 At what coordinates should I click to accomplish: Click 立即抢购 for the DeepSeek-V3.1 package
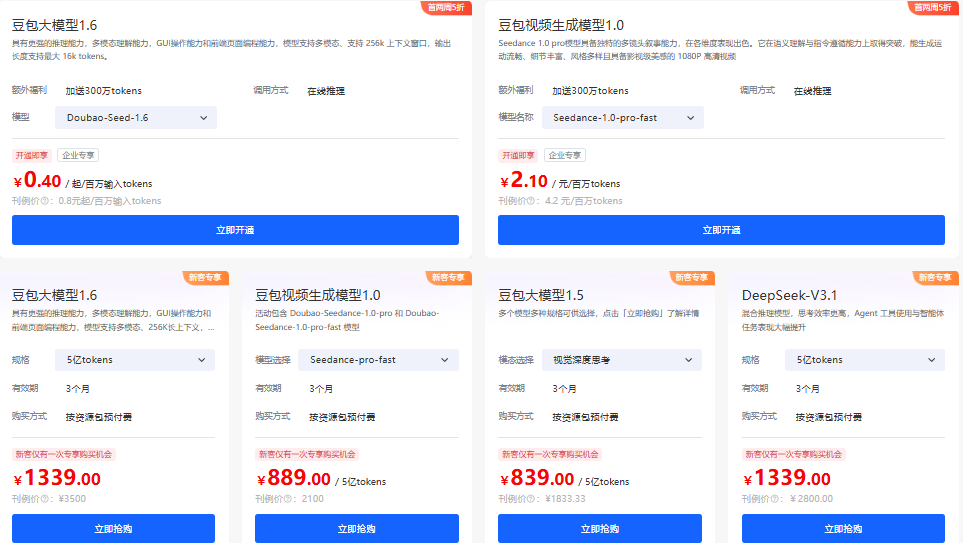pos(843,528)
